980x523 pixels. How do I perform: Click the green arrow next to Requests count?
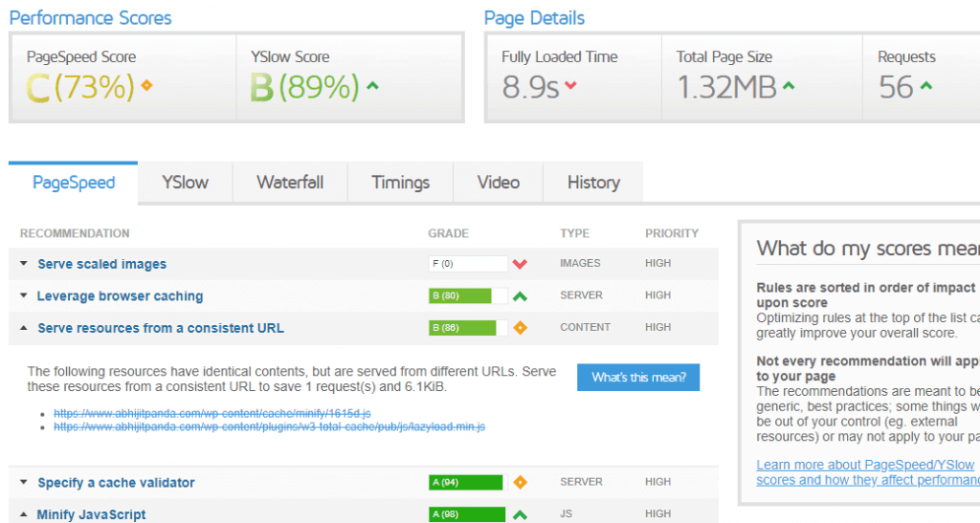[926, 87]
